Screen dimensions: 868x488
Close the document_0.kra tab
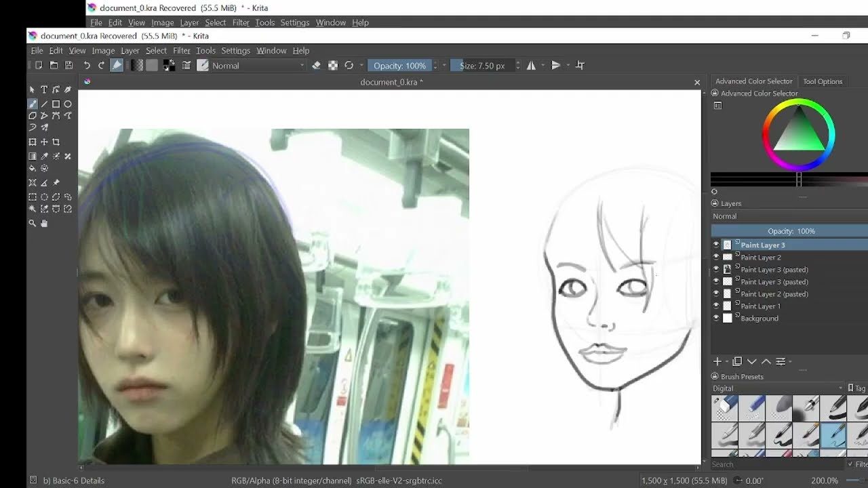[x=696, y=82]
